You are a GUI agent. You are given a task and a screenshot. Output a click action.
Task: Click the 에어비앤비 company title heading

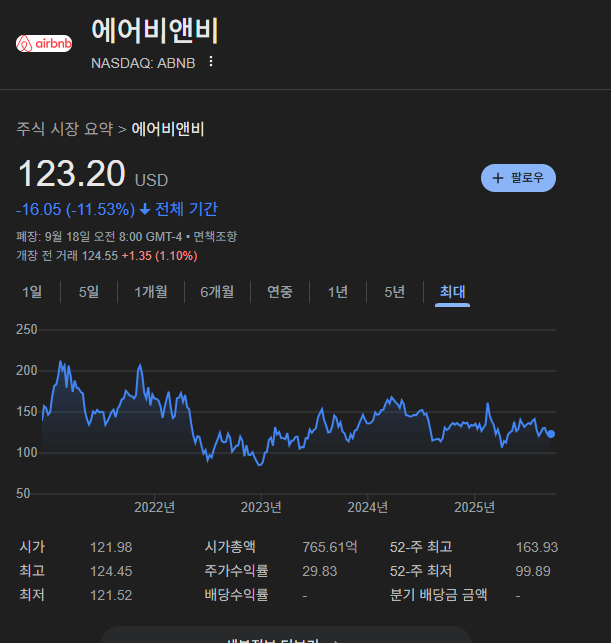point(155,31)
